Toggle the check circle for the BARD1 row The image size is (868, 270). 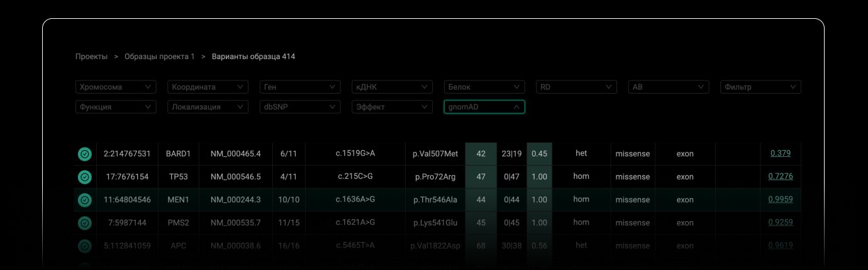(85, 154)
